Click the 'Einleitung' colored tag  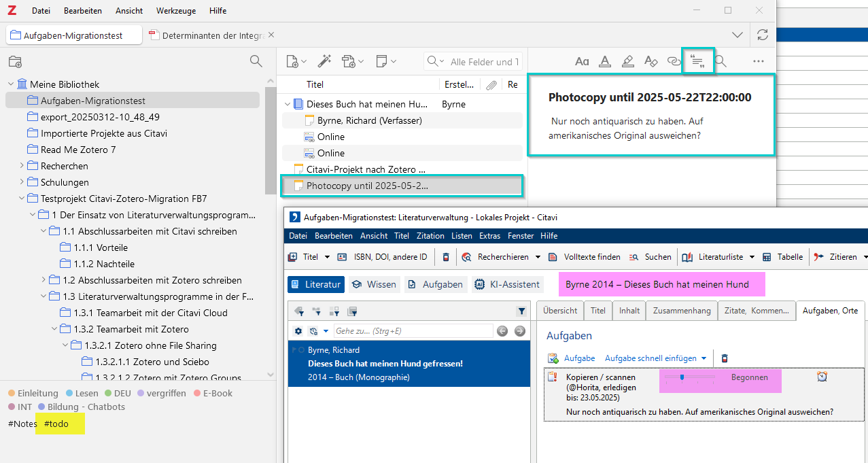coord(33,393)
